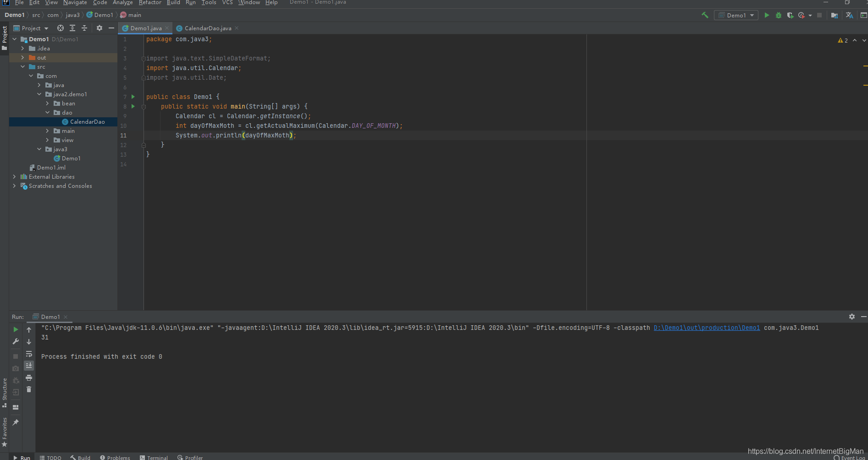Collapse the java3 package
Viewport: 868px width, 460px height.
(x=39, y=149)
